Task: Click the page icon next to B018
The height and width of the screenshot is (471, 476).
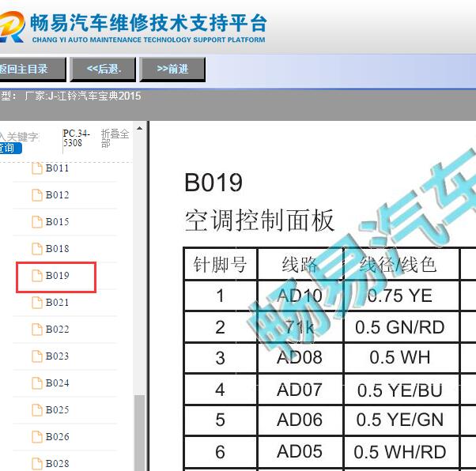Action: coord(37,249)
